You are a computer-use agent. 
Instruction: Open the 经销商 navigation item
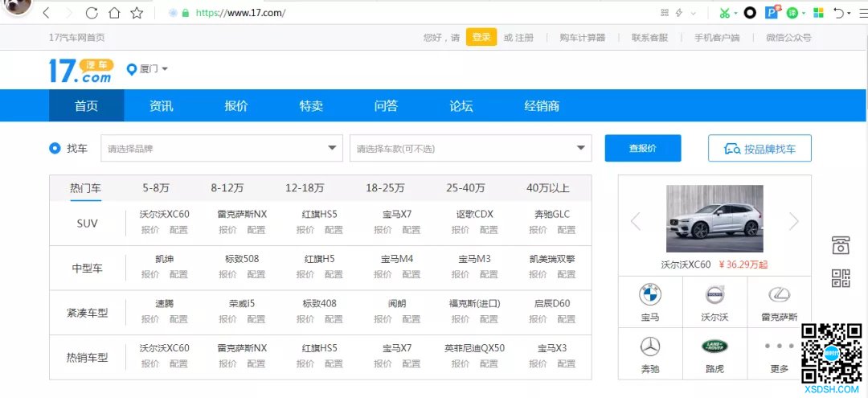pos(542,105)
